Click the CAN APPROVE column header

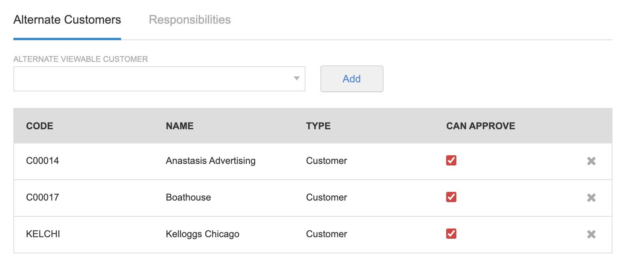click(x=480, y=126)
